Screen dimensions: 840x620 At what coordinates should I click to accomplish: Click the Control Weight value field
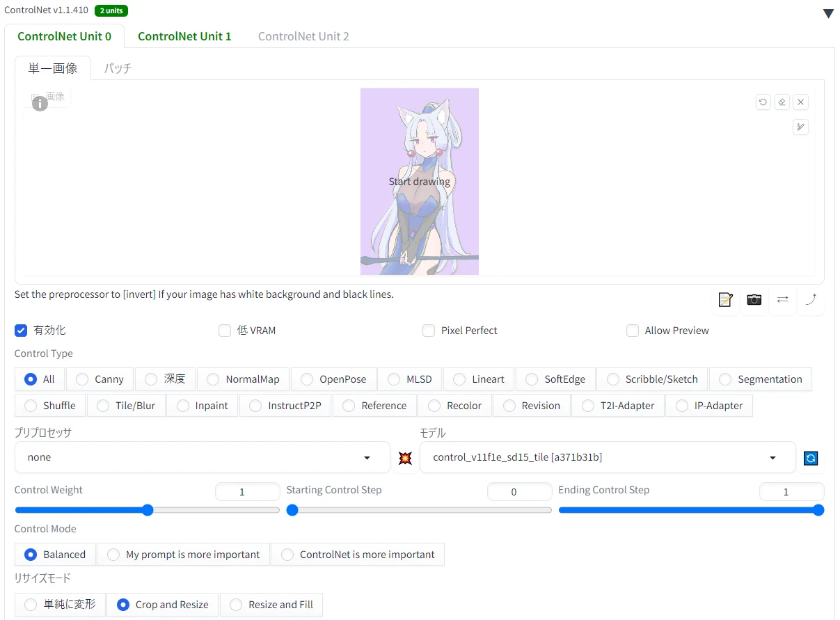pos(248,492)
